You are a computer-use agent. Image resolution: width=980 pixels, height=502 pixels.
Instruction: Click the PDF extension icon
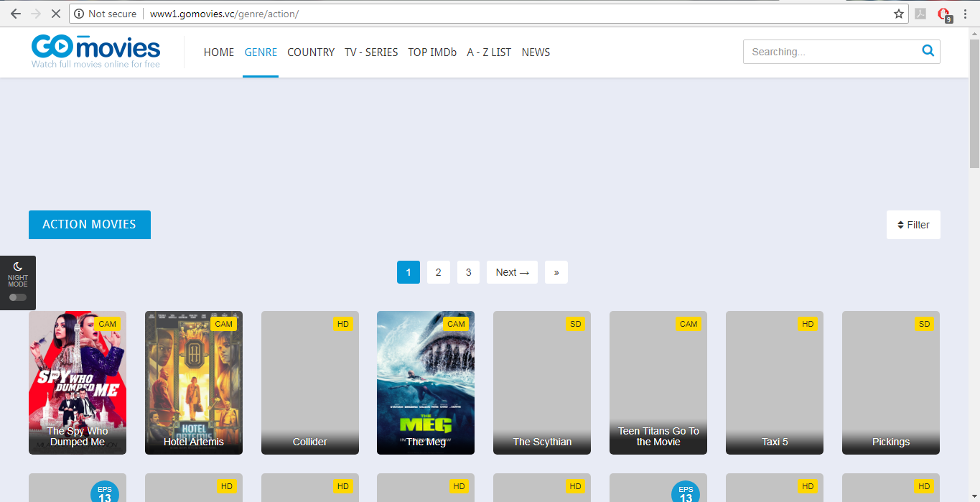920,14
